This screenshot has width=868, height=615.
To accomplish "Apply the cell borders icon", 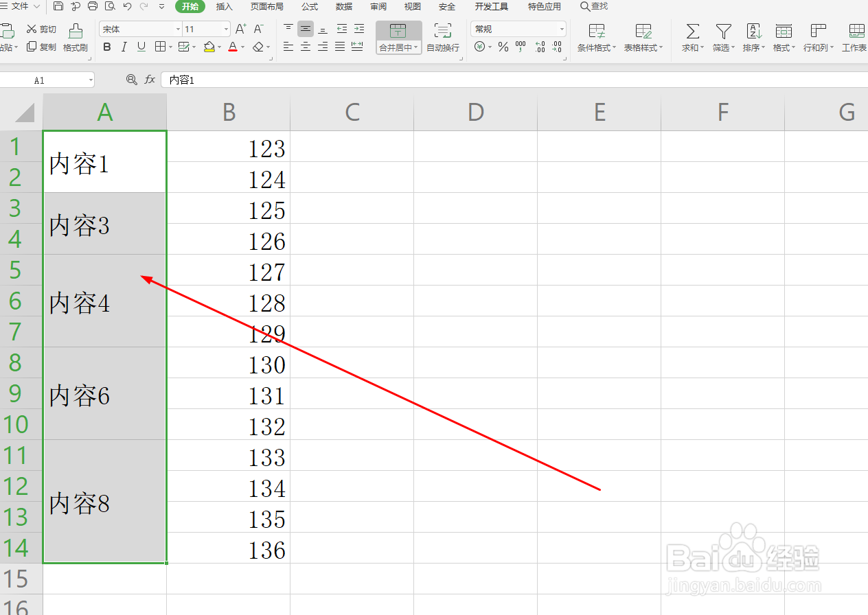I will coord(160,47).
